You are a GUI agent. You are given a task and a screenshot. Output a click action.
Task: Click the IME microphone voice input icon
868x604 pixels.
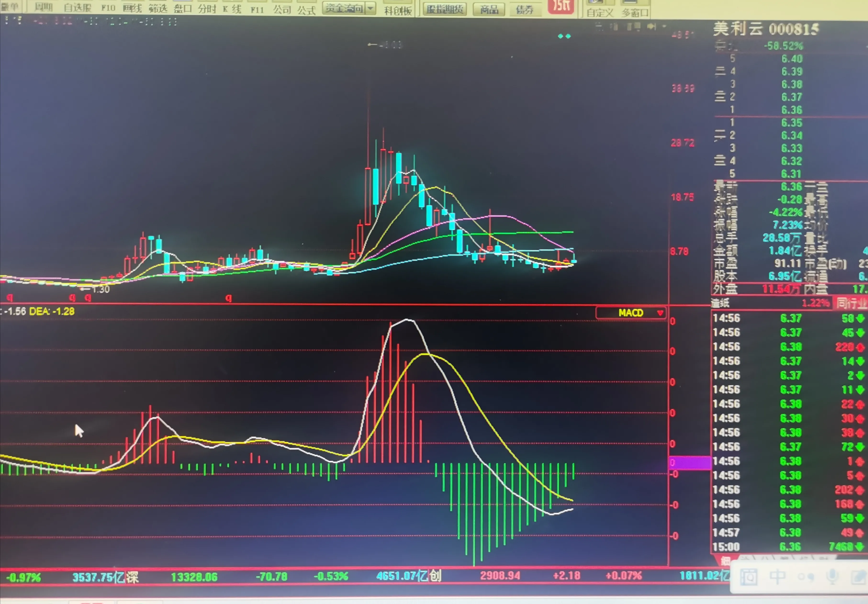pyautogui.click(x=832, y=577)
